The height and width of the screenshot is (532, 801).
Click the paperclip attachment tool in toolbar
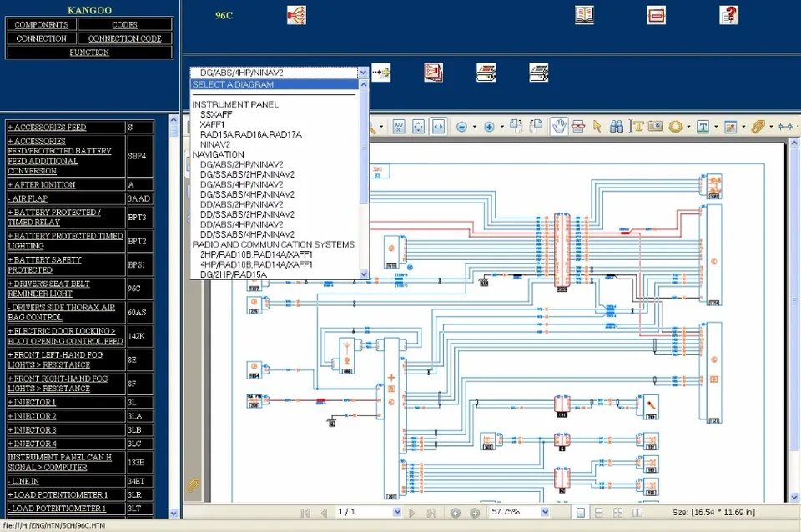[x=758, y=127]
